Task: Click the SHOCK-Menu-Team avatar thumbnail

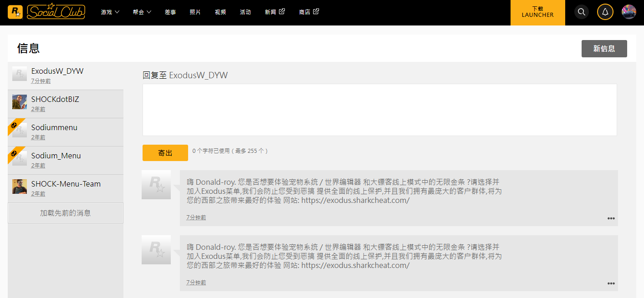Action: click(20, 187)
